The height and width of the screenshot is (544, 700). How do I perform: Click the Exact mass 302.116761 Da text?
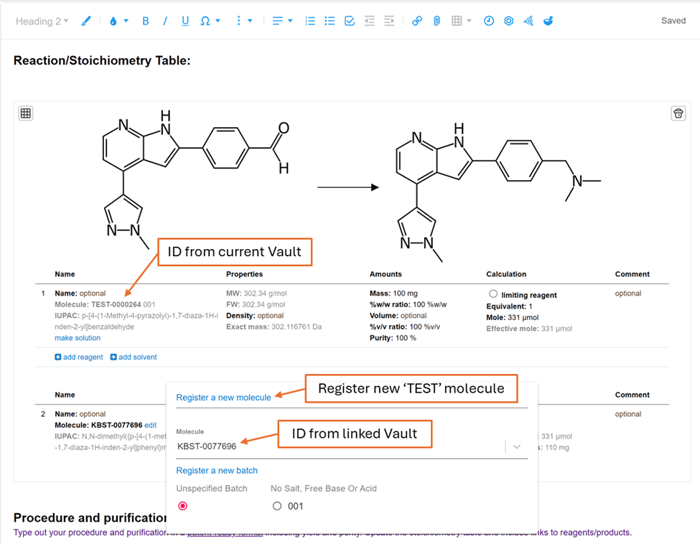click(274, 327)
